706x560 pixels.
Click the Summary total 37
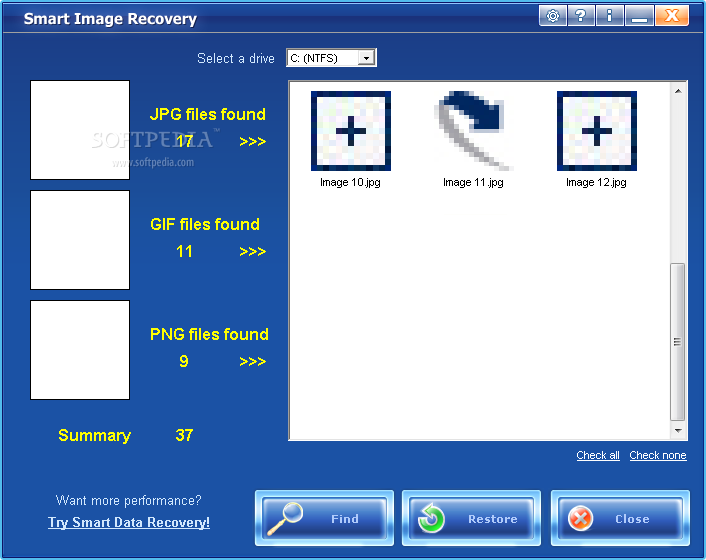tap(184, 435)
